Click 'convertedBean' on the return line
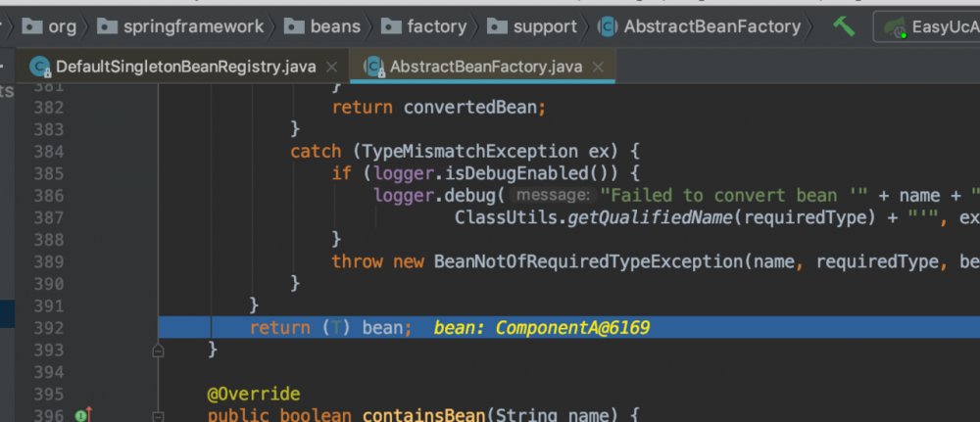The width and height of the screenshot is (980, 422). click(x=470, y=108)
